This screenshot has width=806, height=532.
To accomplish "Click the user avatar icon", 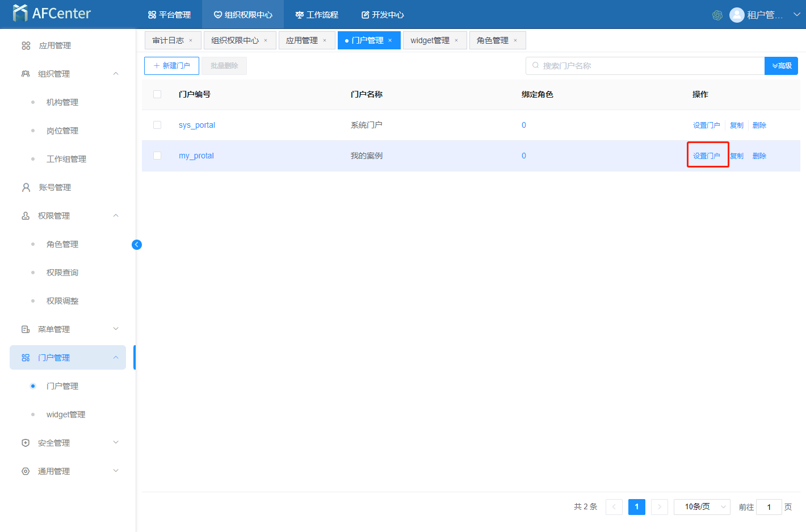I will [x=737, y=15].
